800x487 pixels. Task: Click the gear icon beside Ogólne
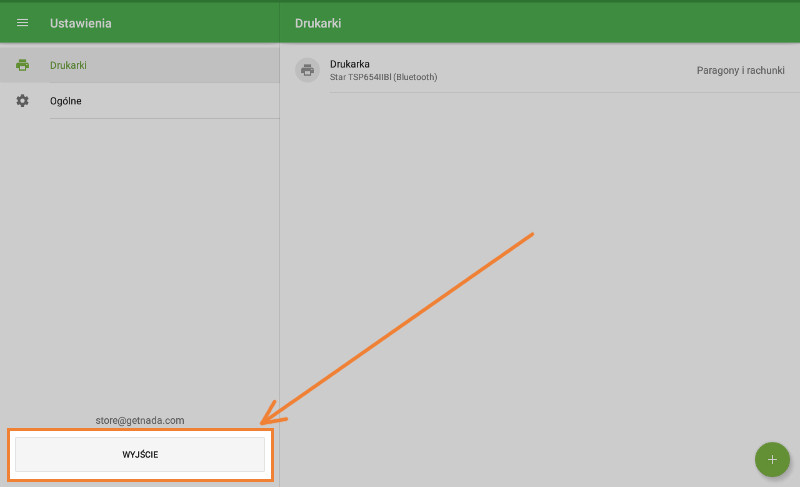click(x=22, y=100)
